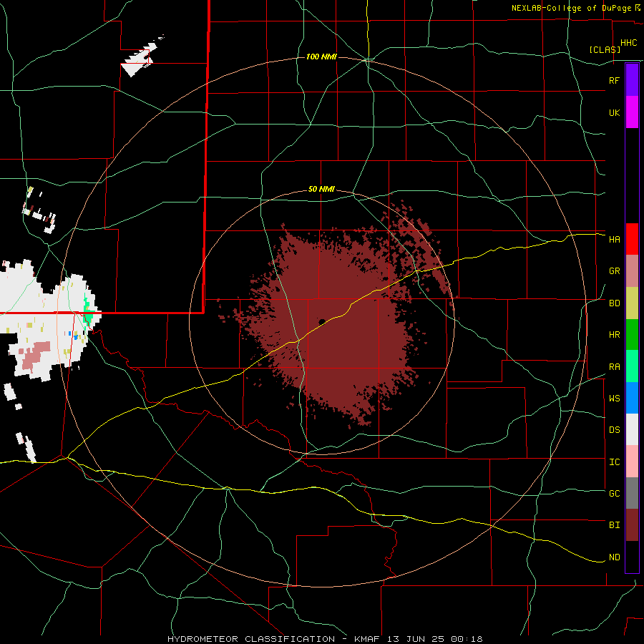Click the NEXLAB-College of DuPage credit text
The image size is (644, 644).
click(x=571, y=8)
